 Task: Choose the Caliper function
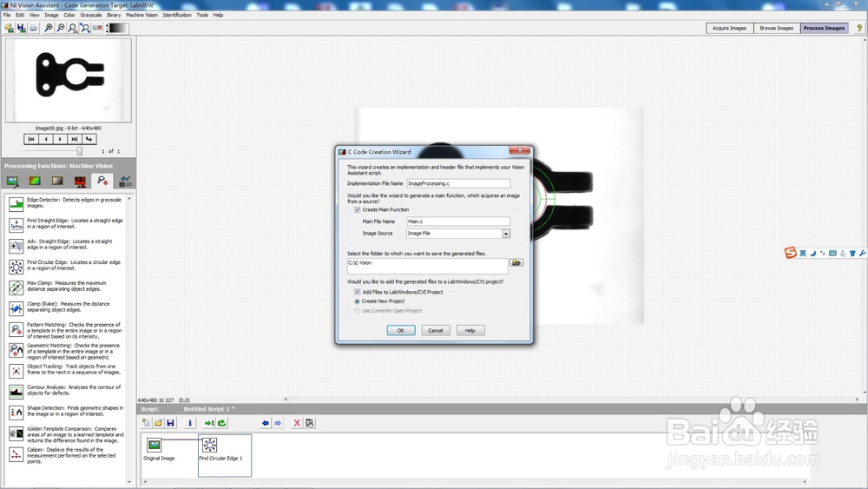tap(67, 455)
